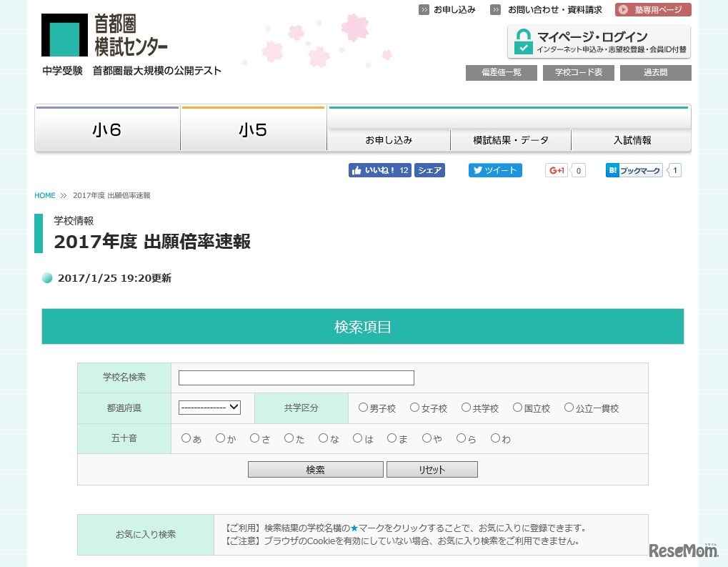
Task: Open マイページ・ログイン with lock icon
Action: [x=599, y=41]
